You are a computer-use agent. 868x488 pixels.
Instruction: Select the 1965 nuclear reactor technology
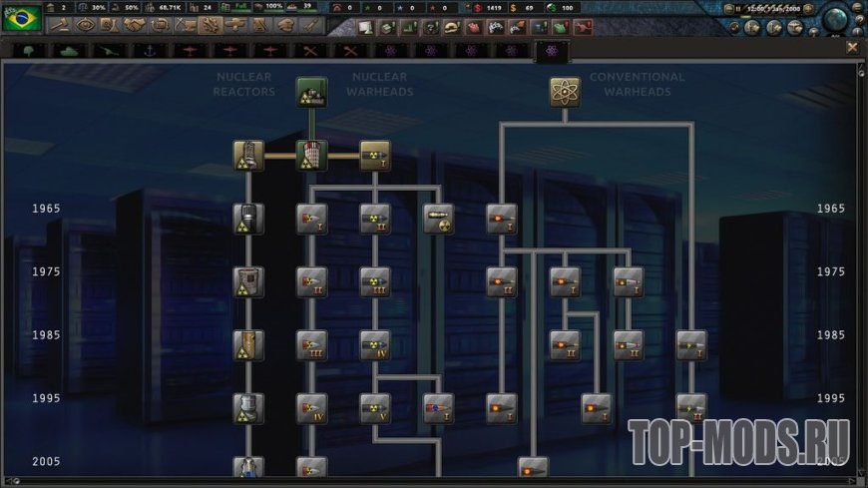tap(248, 219)
